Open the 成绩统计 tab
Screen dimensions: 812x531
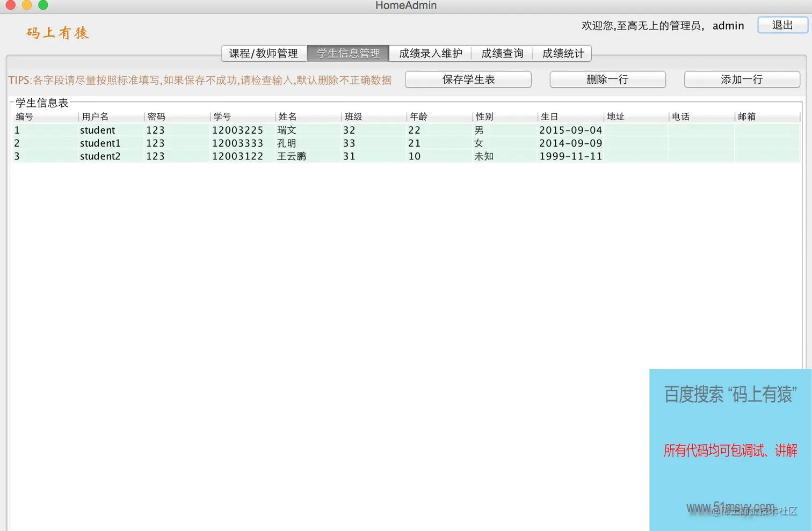(562, 53)
